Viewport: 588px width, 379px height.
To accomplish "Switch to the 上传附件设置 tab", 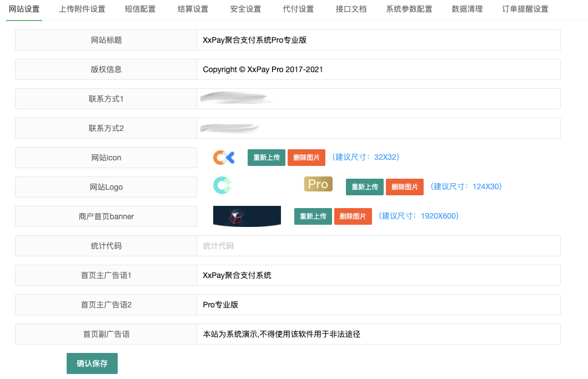I will coord(82,9).
